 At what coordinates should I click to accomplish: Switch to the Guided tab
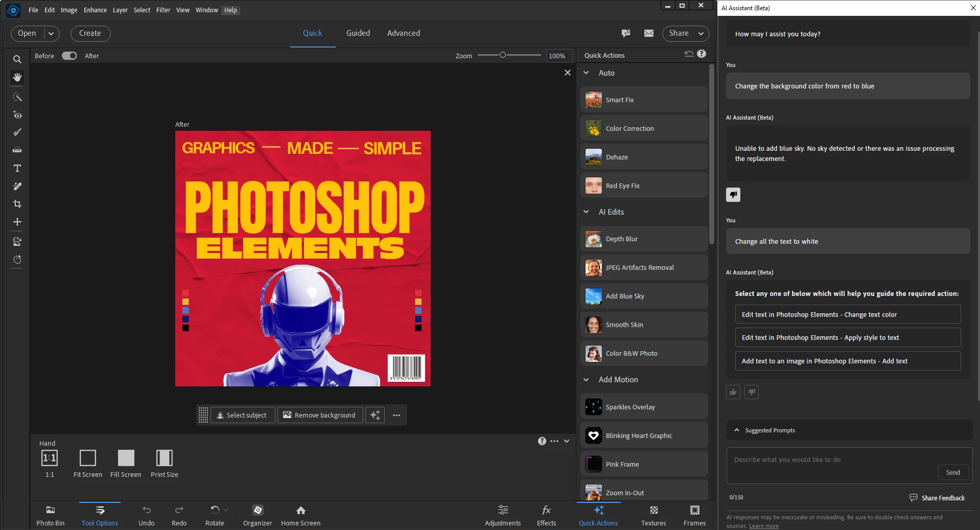pyautogui.click(x=358, y=33)
